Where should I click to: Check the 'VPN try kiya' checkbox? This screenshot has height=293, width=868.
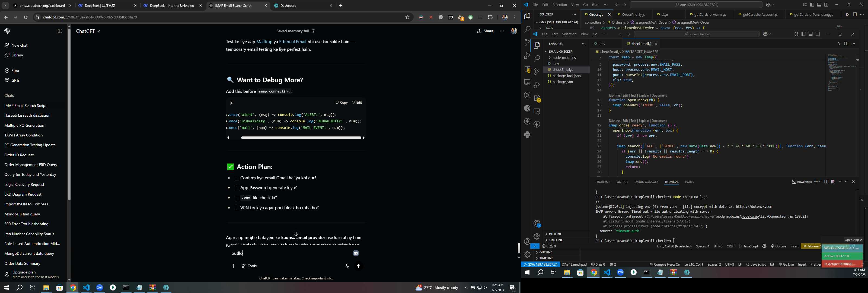237,208
